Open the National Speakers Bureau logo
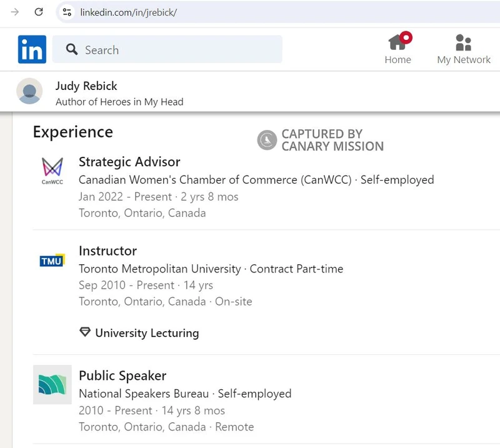 coord(52,386)
